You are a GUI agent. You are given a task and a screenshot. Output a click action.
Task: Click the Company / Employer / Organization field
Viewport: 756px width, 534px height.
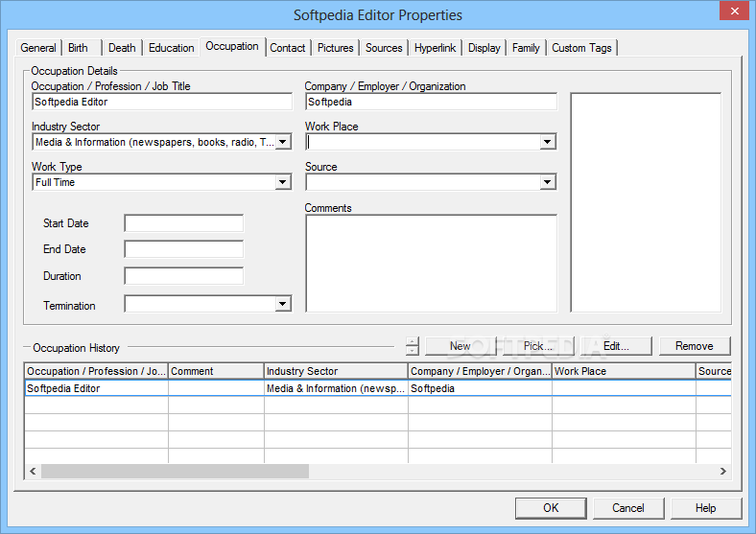tap(431, 102)
